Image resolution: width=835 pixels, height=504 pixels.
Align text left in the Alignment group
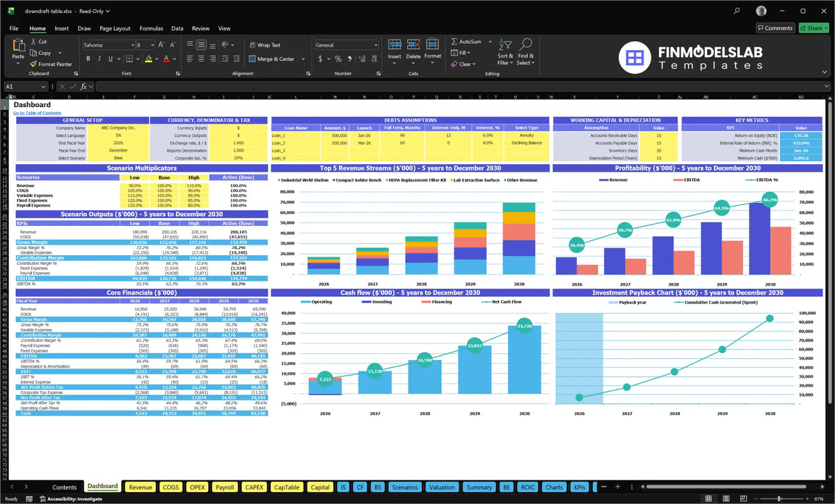tap(190, 58)
